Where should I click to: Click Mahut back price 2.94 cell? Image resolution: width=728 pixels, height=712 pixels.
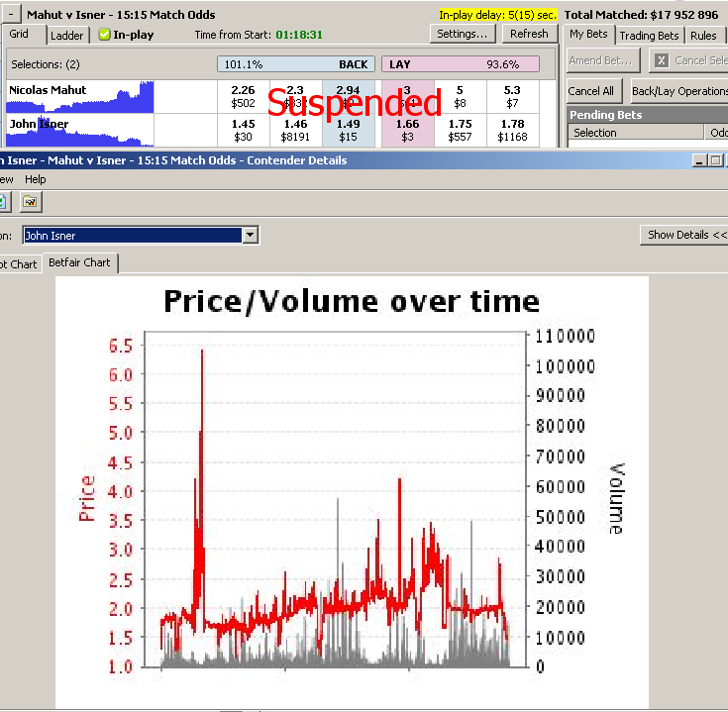[x=349, y=96]
